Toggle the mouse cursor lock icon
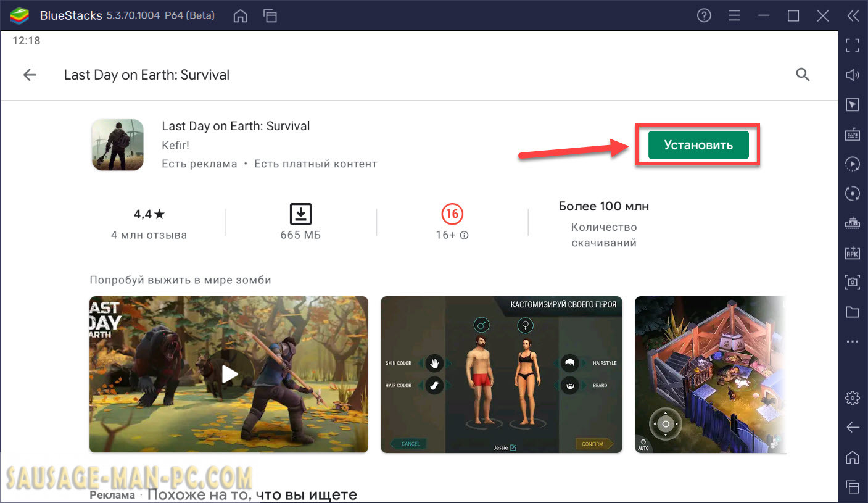 click(x=853, y=105)
